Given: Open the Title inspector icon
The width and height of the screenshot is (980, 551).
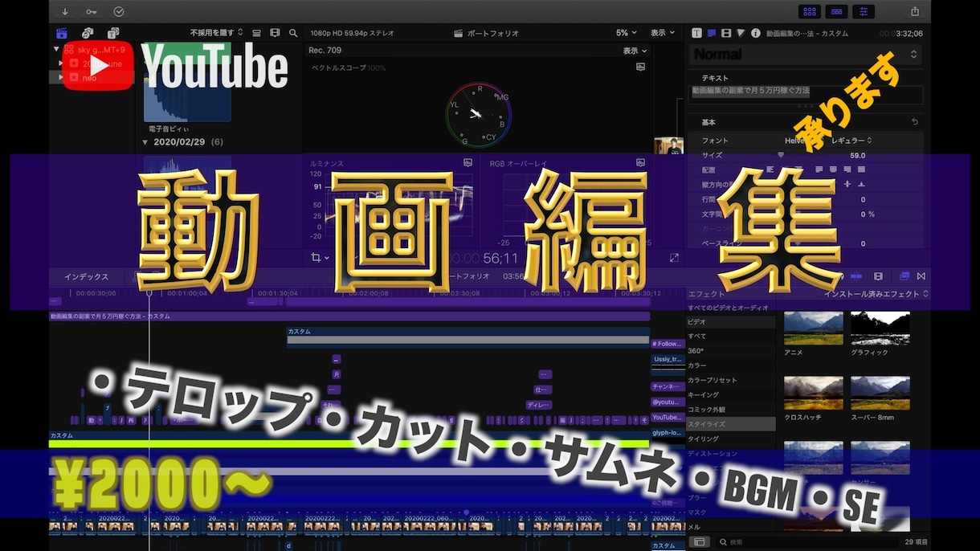Looking at the screenshot, I should coord(711,33).
